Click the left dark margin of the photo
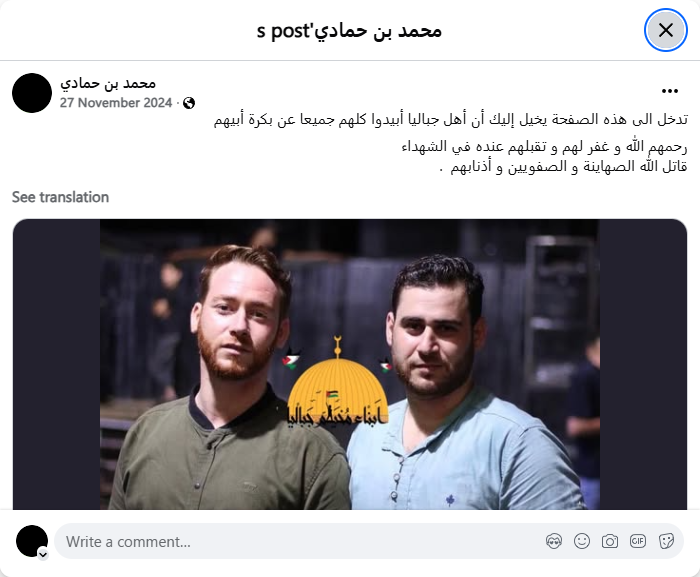This screenshot has width=700, height=577. (56, 364)
